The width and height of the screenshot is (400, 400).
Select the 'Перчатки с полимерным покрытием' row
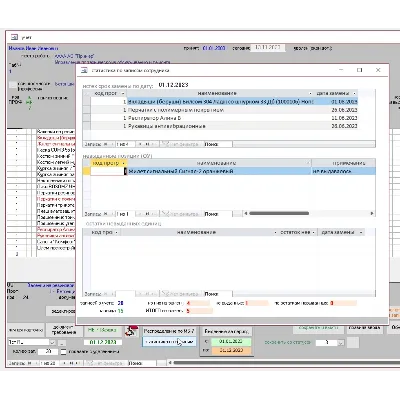coord(224,110)
